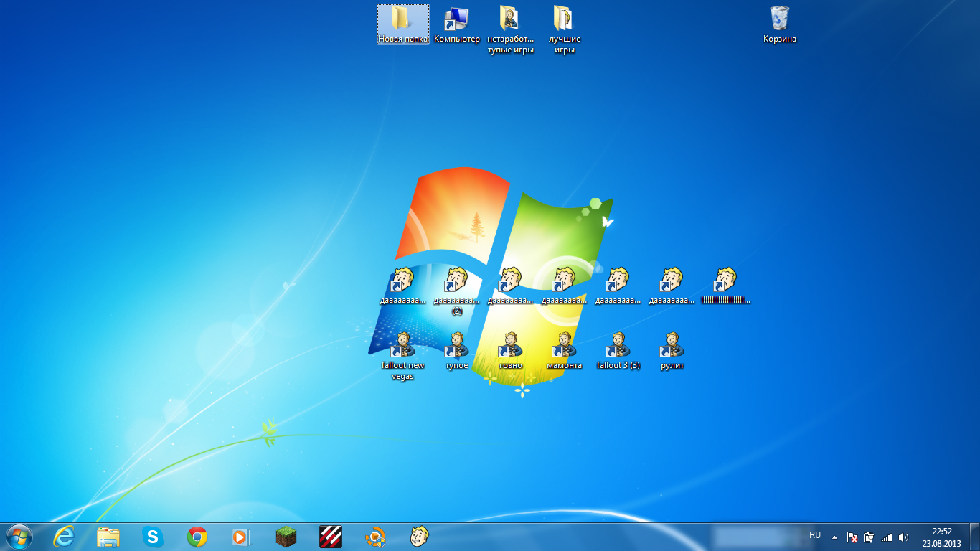Open the RU language selector
Viewport: 980px width, 551px height.
click(815, 535)
